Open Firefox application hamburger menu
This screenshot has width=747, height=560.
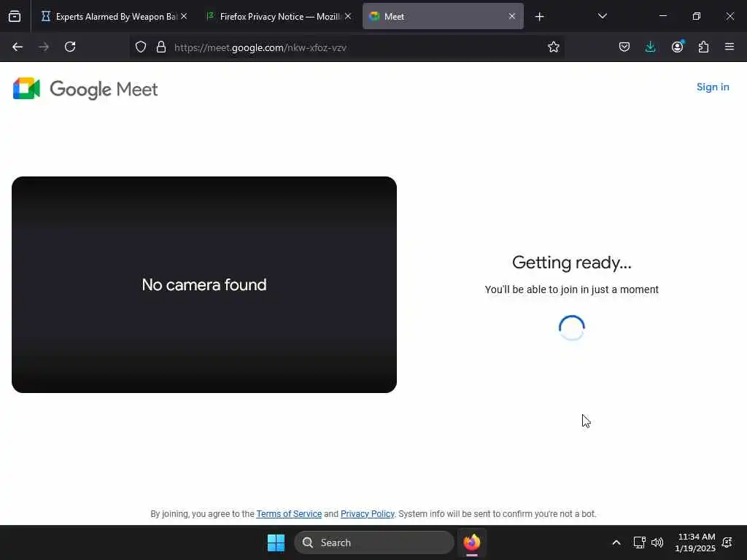[729, 47]
